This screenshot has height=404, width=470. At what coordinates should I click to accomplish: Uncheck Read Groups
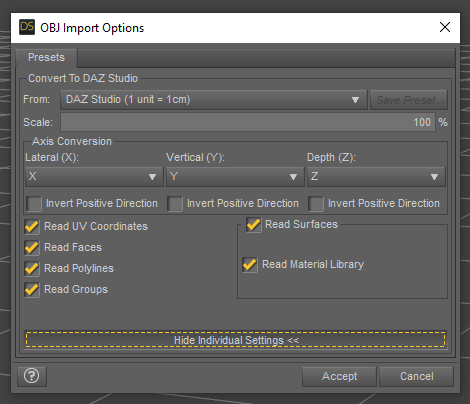click(x=32, y=290)
